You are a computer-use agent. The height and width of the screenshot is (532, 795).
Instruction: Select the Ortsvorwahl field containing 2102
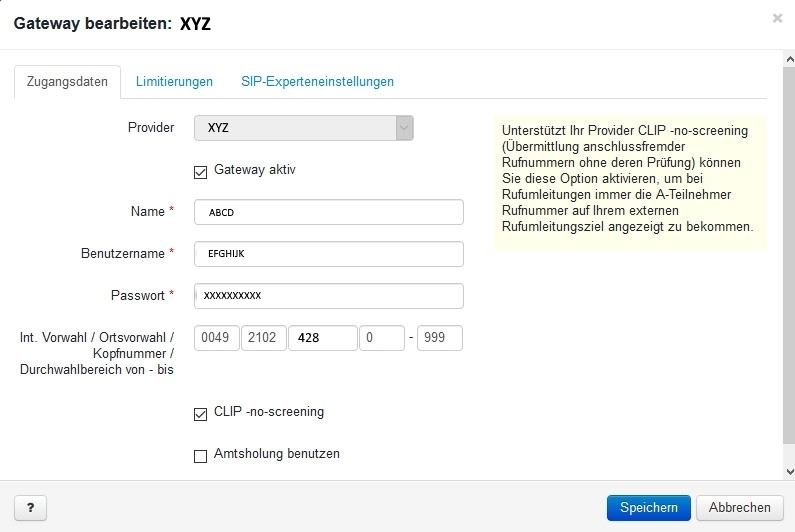(265, 338)
